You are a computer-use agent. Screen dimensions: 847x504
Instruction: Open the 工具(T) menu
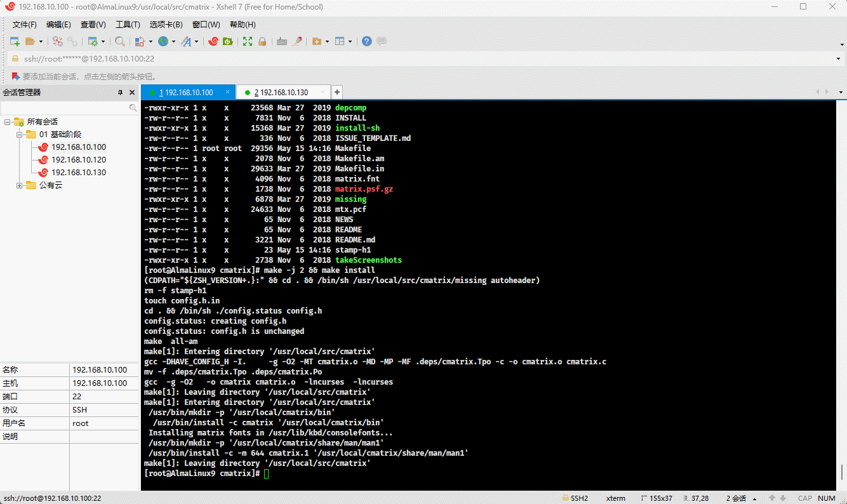(x=128, y=25)
